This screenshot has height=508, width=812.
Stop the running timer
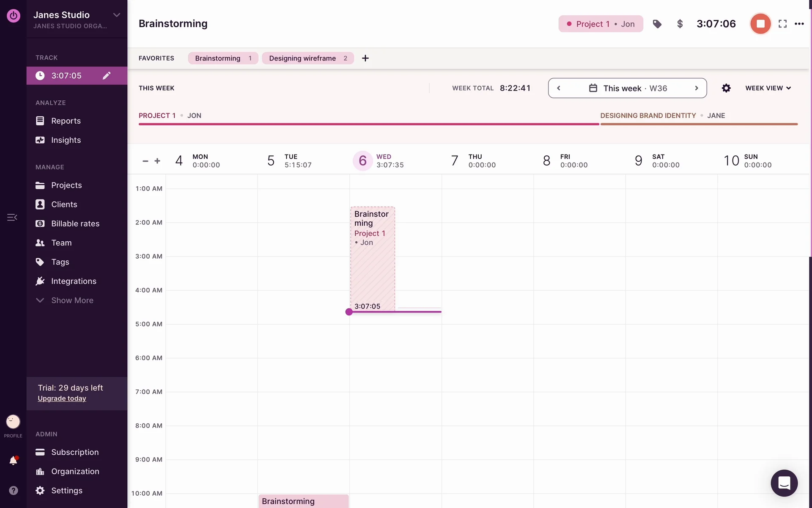760,24
